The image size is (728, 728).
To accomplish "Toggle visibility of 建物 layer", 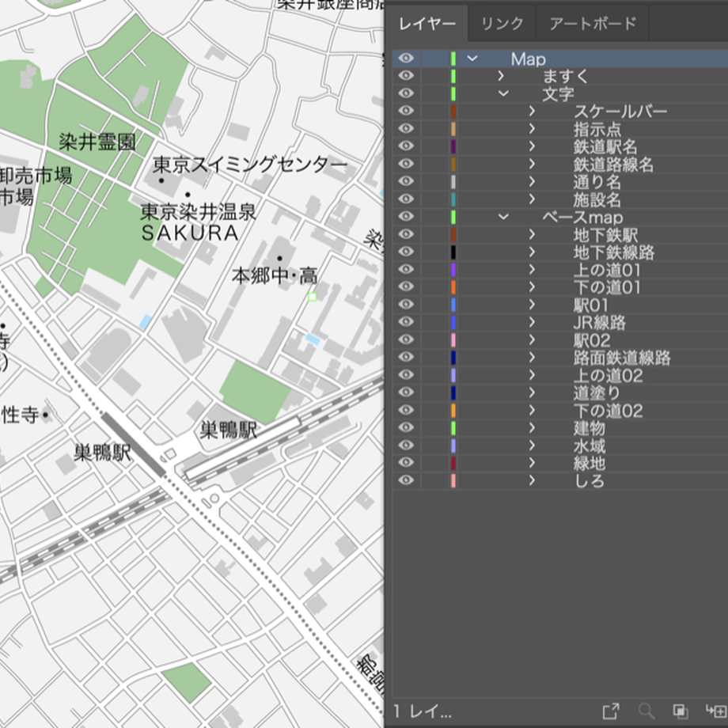I will [x=406, y=427].
